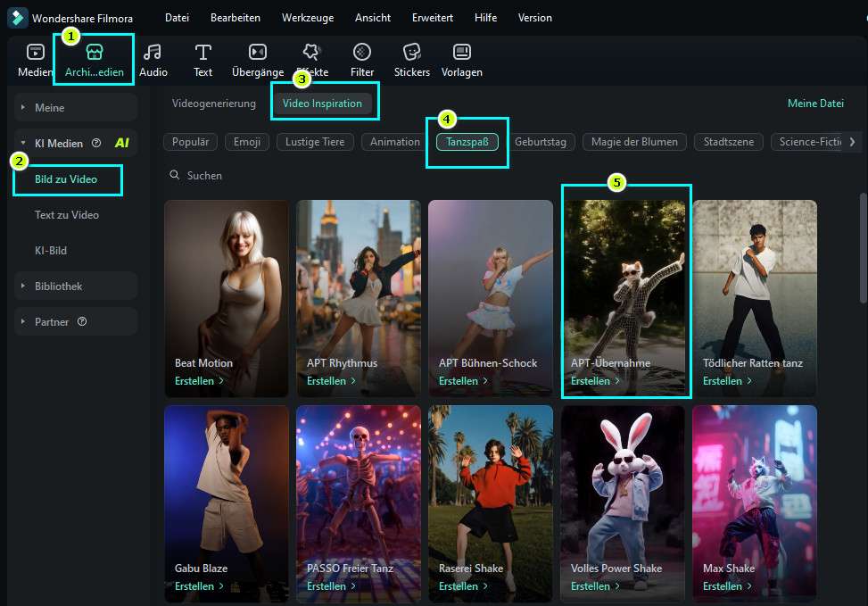Click the help icon next to Partner
Viewport: 868px width, 606px height.
pyautogui.click(x=82, y=321)
